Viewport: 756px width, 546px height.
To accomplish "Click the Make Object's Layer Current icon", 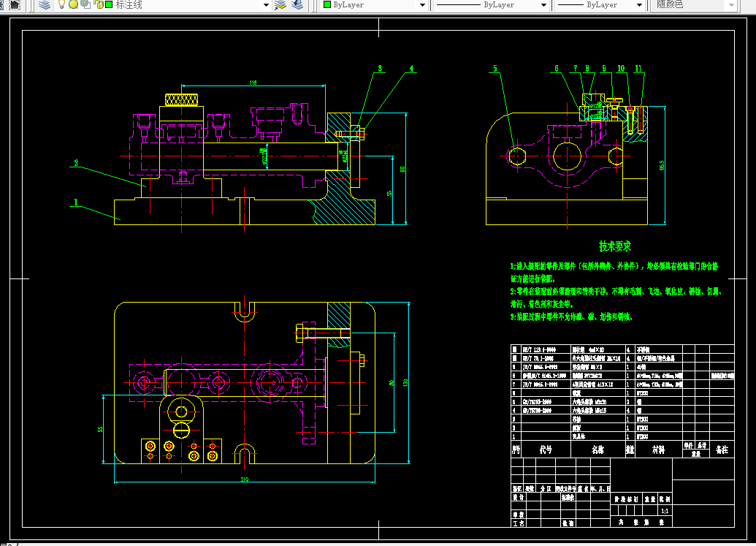I will pyautogui.click(x=280, y=5).
